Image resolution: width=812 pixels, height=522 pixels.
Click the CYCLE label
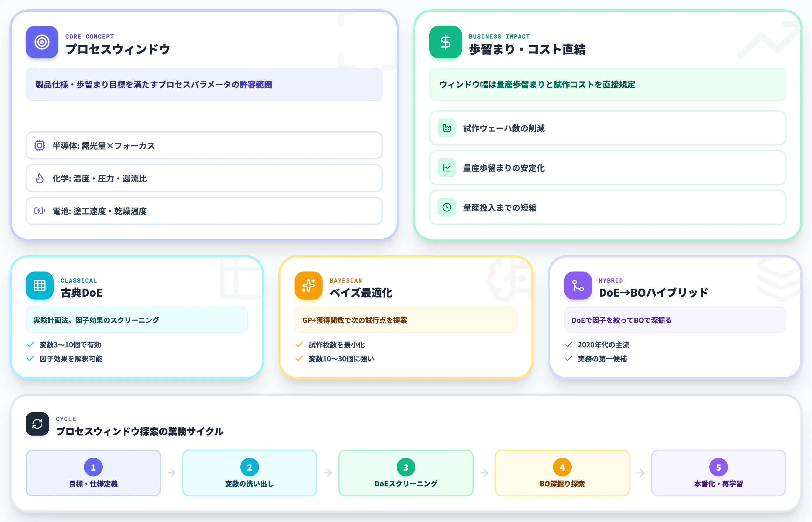click(x=66, y=419)
